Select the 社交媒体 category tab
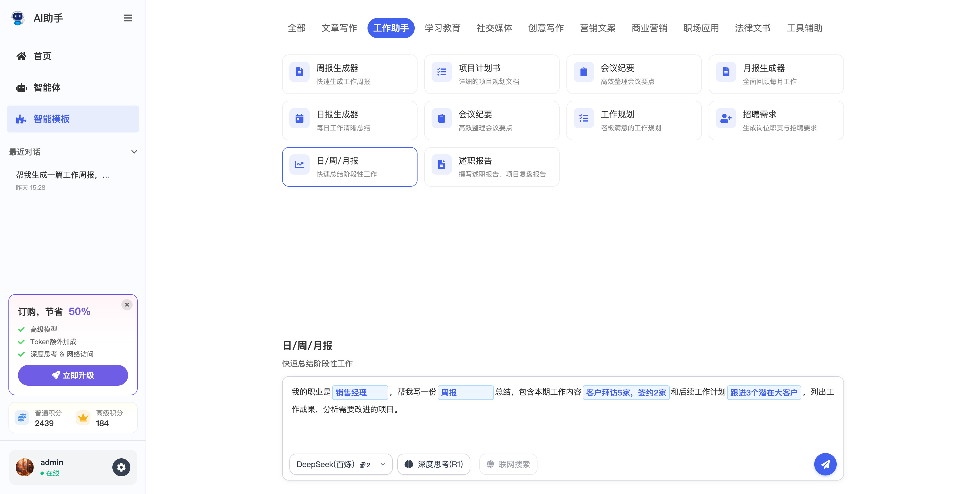The height and width of the screenshot is (494, 980). coord(494,28)
